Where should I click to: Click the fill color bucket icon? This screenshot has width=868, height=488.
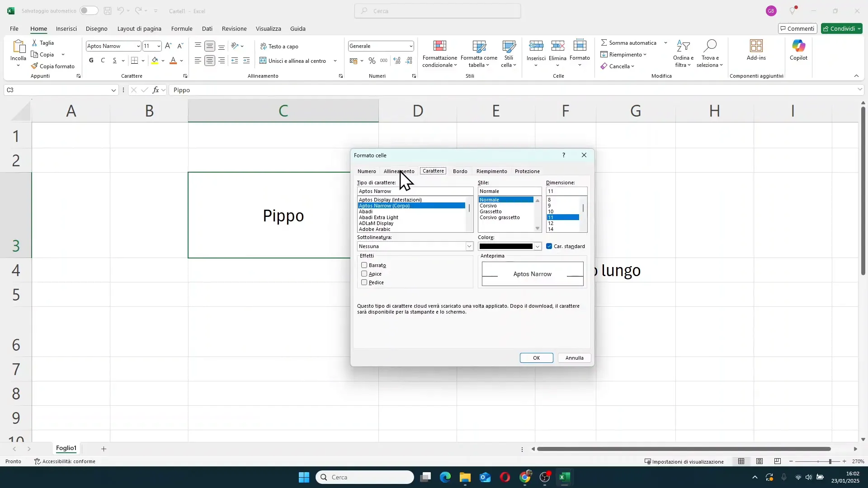pyautogui.click(x=155, y=61)
